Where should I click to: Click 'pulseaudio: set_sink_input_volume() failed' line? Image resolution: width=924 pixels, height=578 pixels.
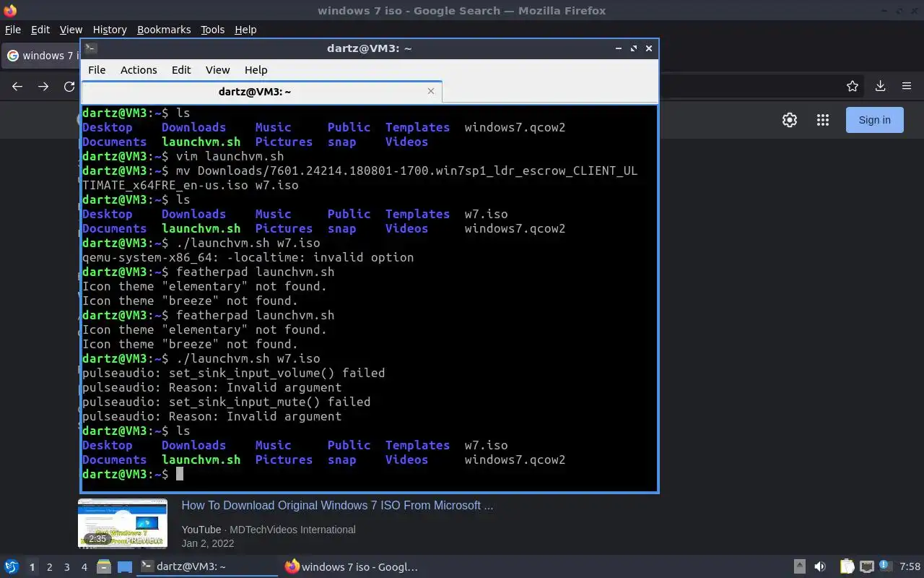[234, 373]
